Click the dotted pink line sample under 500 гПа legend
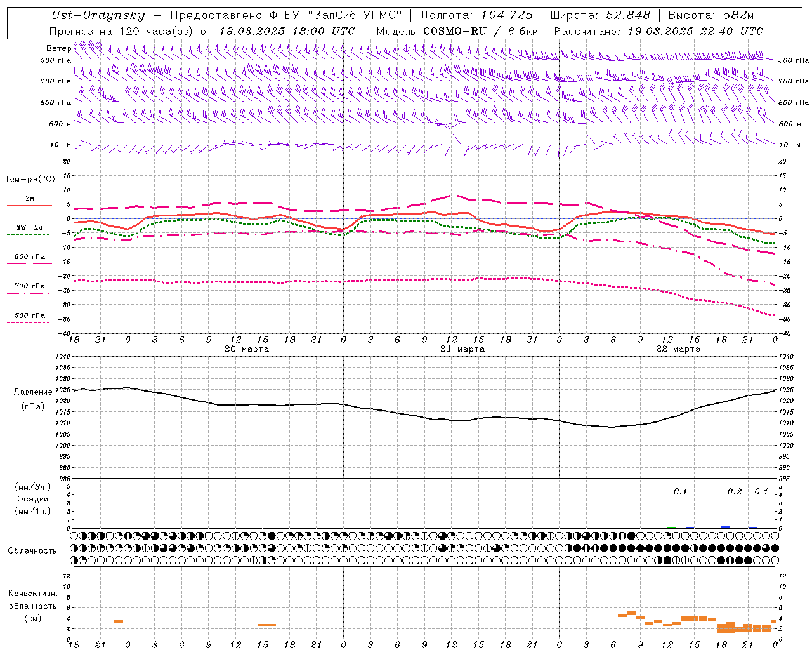Screen dimensions: 812x650 click(28, 322)
